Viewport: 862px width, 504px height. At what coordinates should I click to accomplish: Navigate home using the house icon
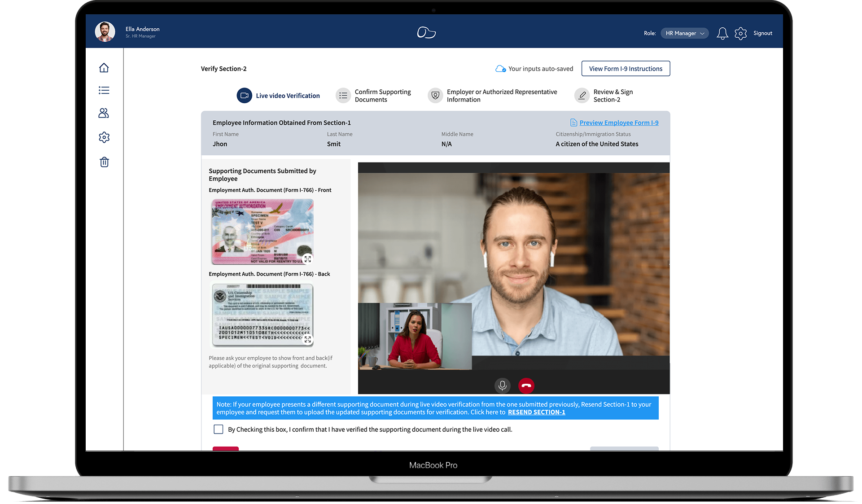pos(104,67)
